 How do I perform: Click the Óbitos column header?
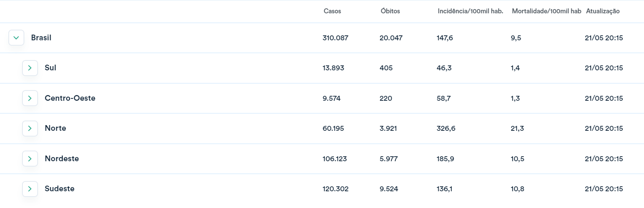pyautogui.click(x=390, y=11)
